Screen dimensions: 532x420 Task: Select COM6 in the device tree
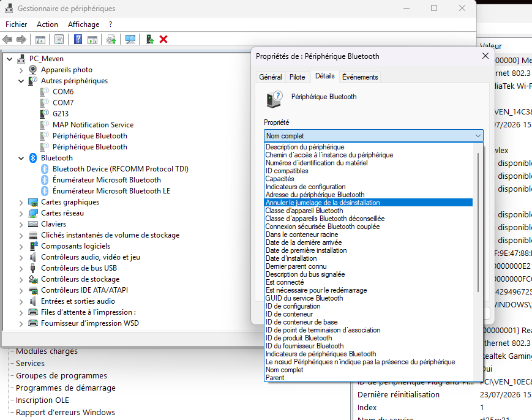point(63,92)
